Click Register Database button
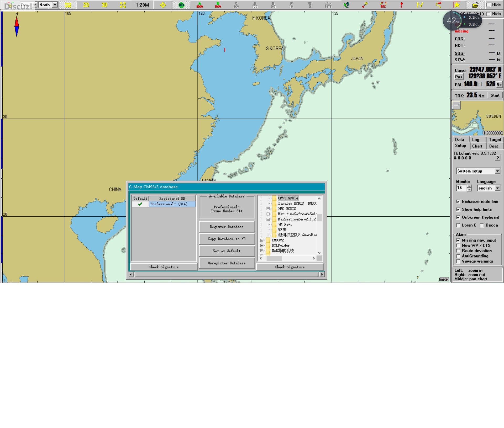Image resolution: width=504 pixels, height=428 pixels. point(227,227)
